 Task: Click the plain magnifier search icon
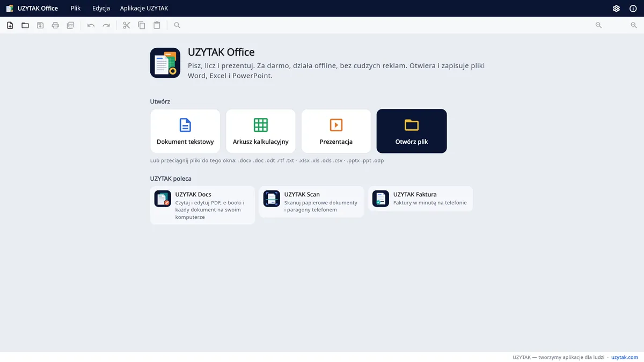(x=177, y=25)
